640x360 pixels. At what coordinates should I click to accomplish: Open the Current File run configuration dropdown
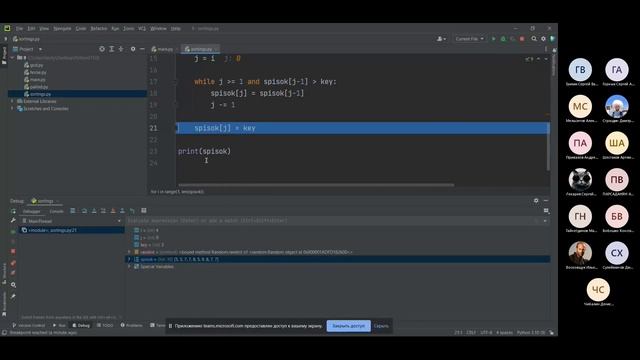coord(469,39)
